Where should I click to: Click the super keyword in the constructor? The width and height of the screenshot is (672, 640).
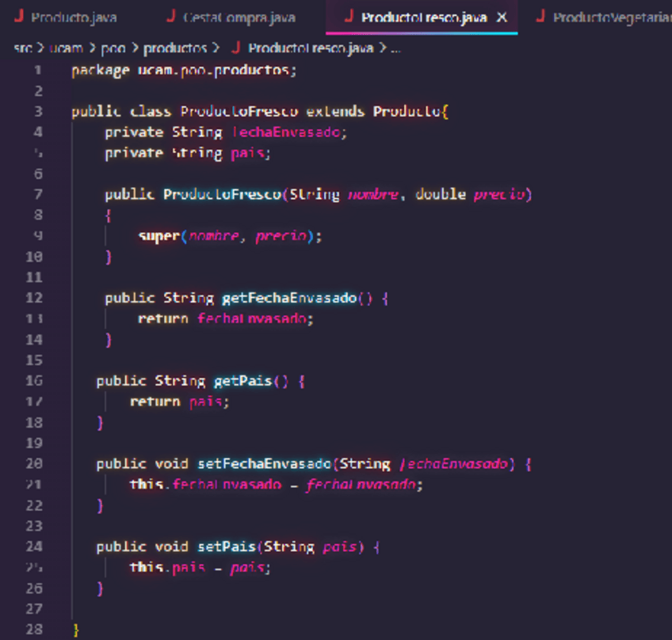(x=159, y=236)
